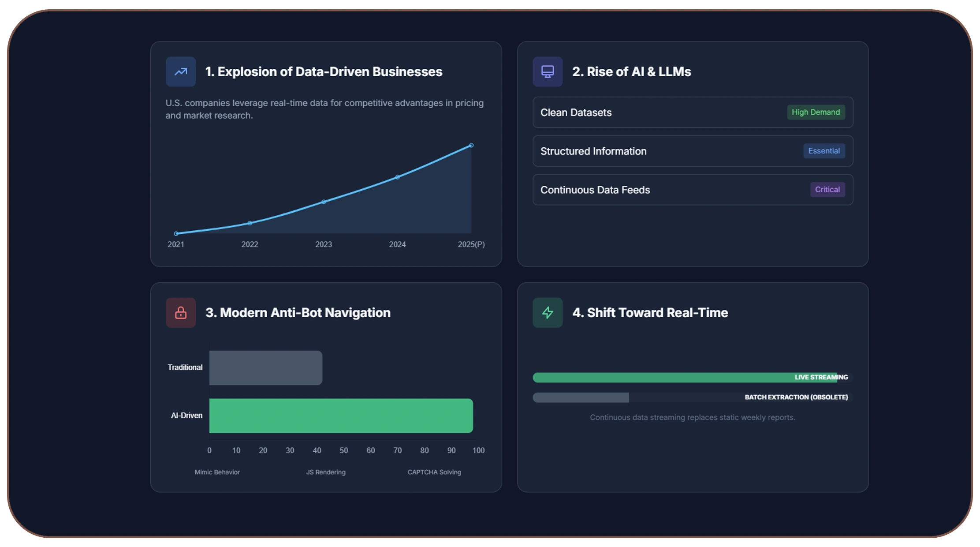This screenshot has width=980, height=547.
Task: Click the trending arrow icon on card 1
Action: point(180,71)
